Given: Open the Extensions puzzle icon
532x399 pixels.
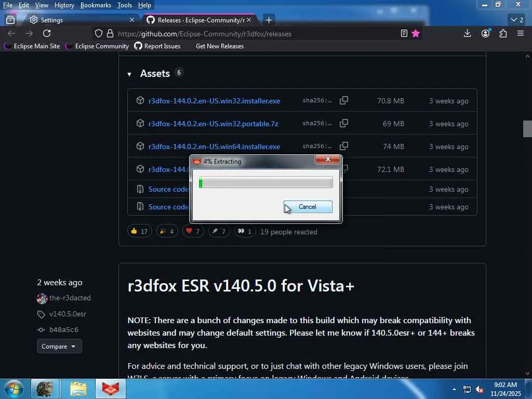Looking at the screenshot, I should click(x=503, y=33).
